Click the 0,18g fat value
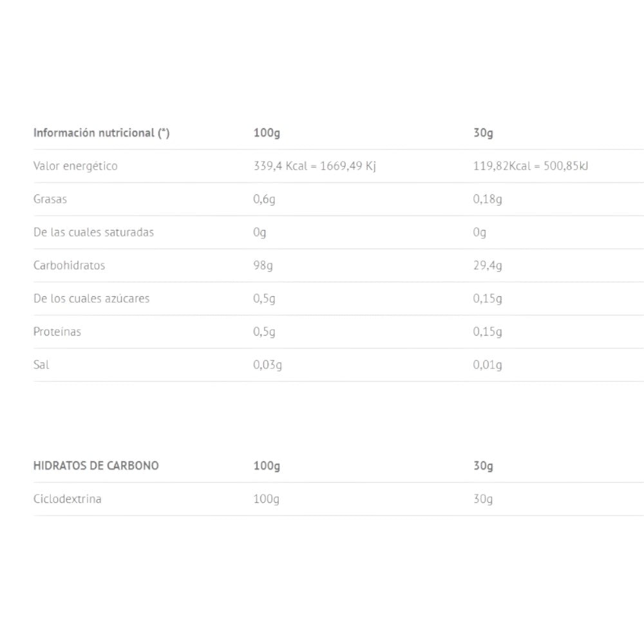Viewport: 644px width, 644px height. click(488, 200)
